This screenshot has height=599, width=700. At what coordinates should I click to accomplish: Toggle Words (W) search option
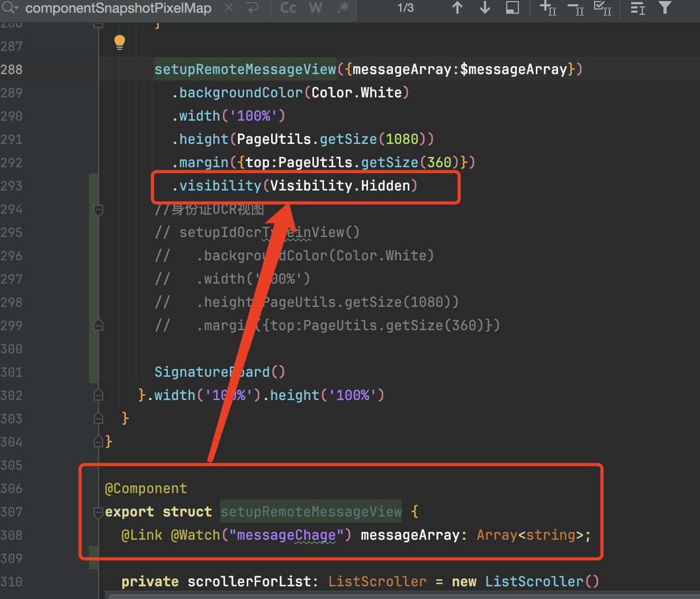point(316,8)
